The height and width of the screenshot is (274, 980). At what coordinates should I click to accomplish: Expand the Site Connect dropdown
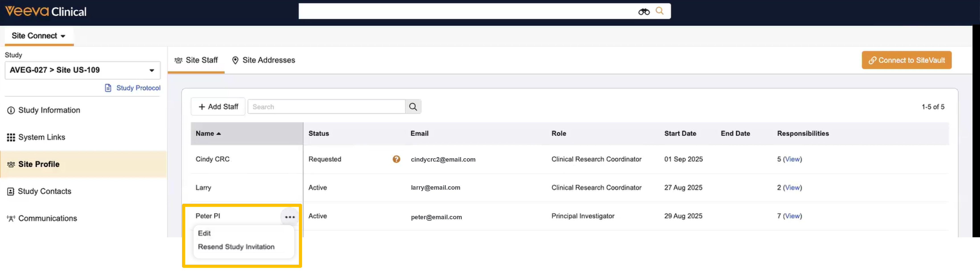click(39, 36)
